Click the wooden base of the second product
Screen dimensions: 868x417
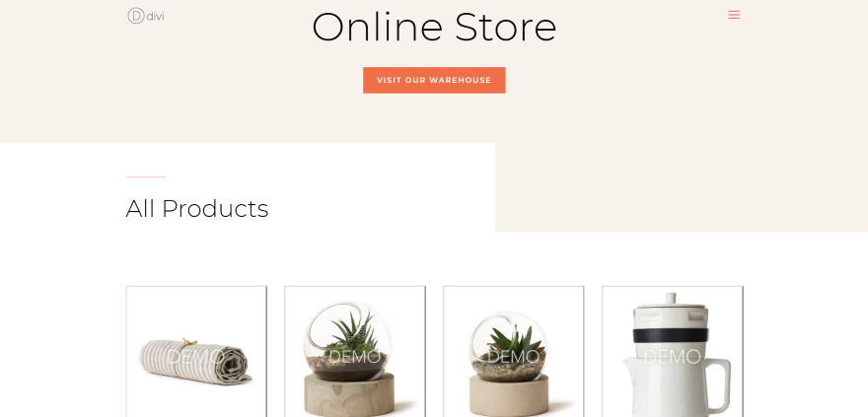pyautogui.click(x=349, y=395)
